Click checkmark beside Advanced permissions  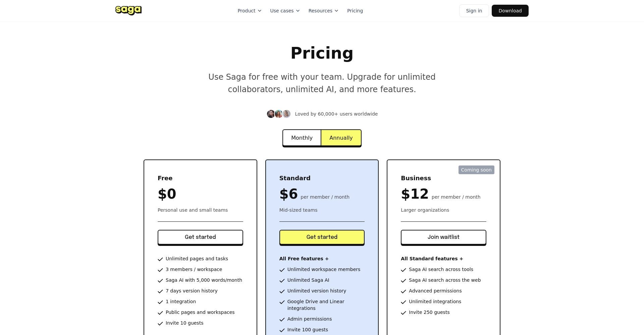pos(404,291)
